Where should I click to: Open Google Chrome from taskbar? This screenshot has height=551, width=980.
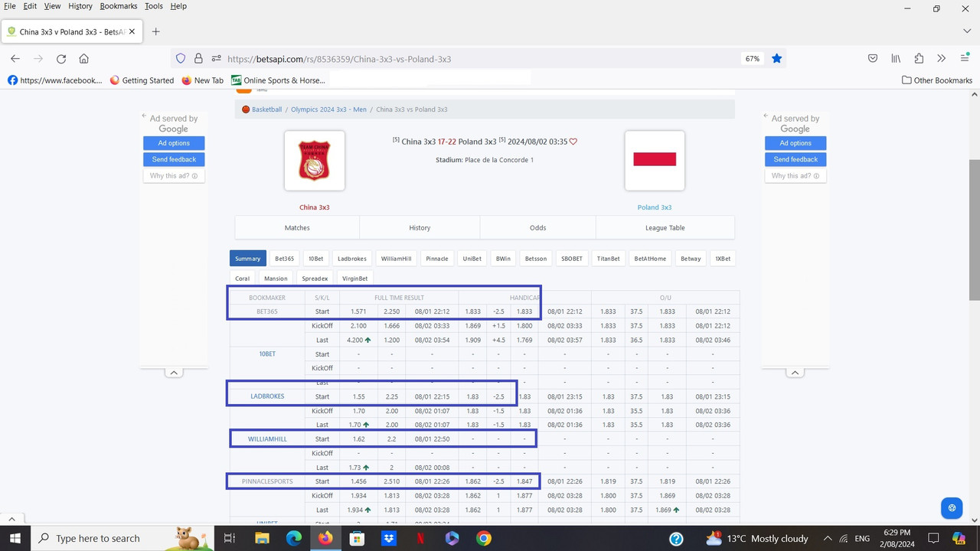pos(483,538)
